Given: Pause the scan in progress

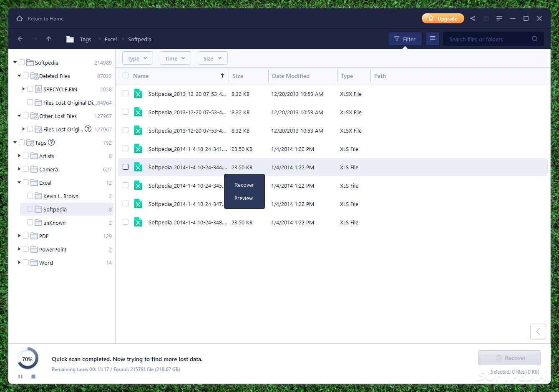Looking at the screenshot, I should [x=20, y=377].
